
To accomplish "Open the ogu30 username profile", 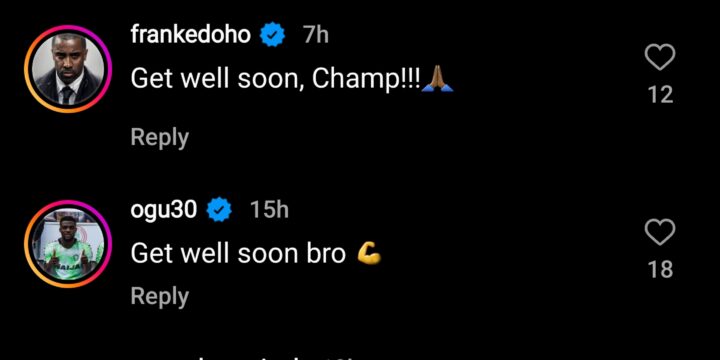I will click(164, 210).
